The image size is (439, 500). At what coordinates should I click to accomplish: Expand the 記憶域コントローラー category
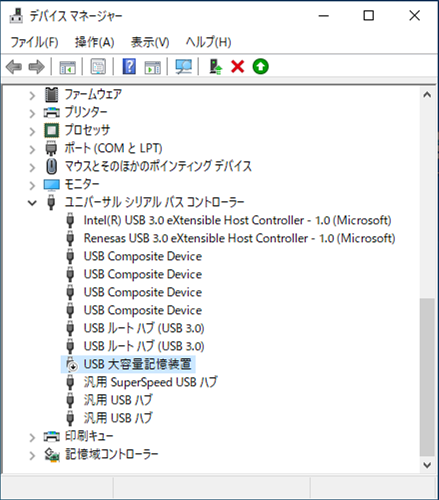(32, 455)
